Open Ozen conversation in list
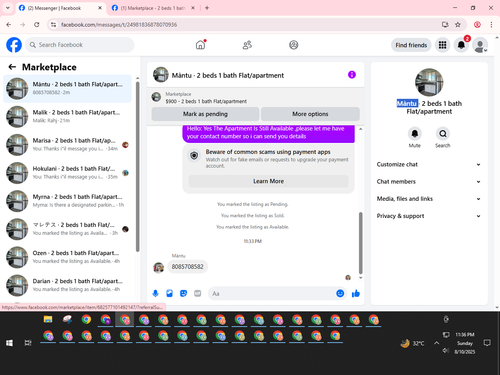 (67, 257)
